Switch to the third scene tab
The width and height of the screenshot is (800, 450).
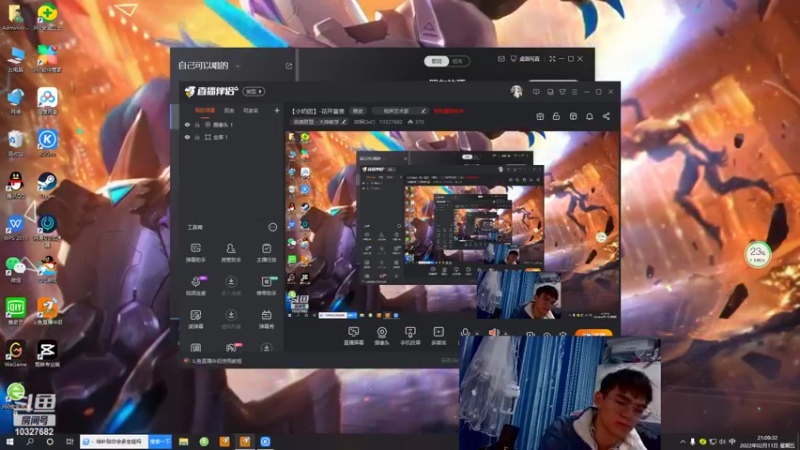click(251, 111)
